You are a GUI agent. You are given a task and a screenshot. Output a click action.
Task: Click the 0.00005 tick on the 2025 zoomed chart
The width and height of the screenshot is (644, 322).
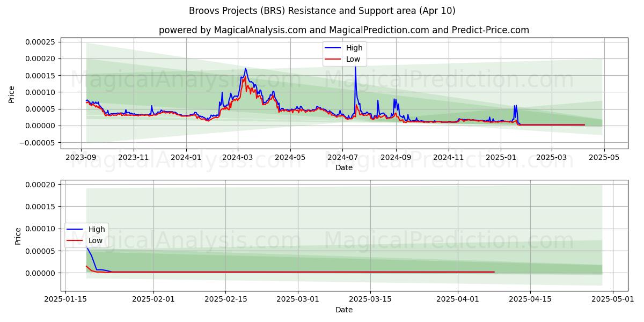pyautogui.click(x=41, y=251)
